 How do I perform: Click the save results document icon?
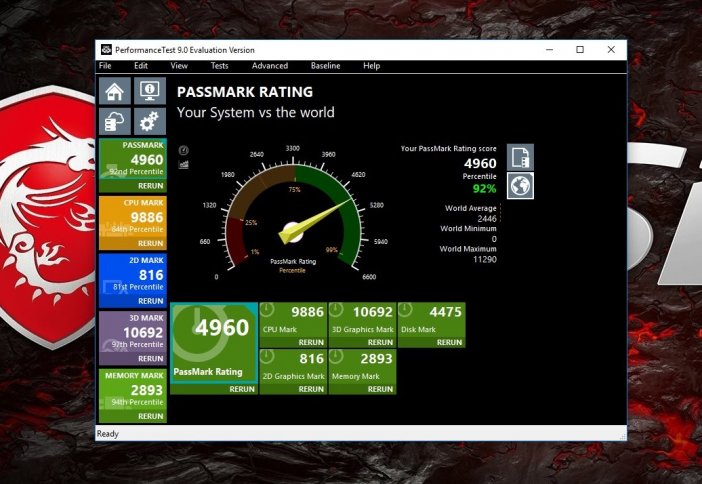click(520, 157)
